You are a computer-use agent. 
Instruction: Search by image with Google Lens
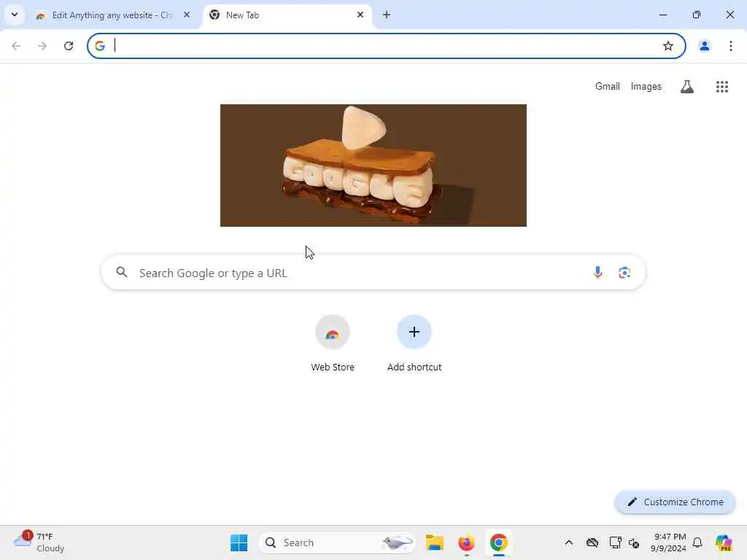624,273
